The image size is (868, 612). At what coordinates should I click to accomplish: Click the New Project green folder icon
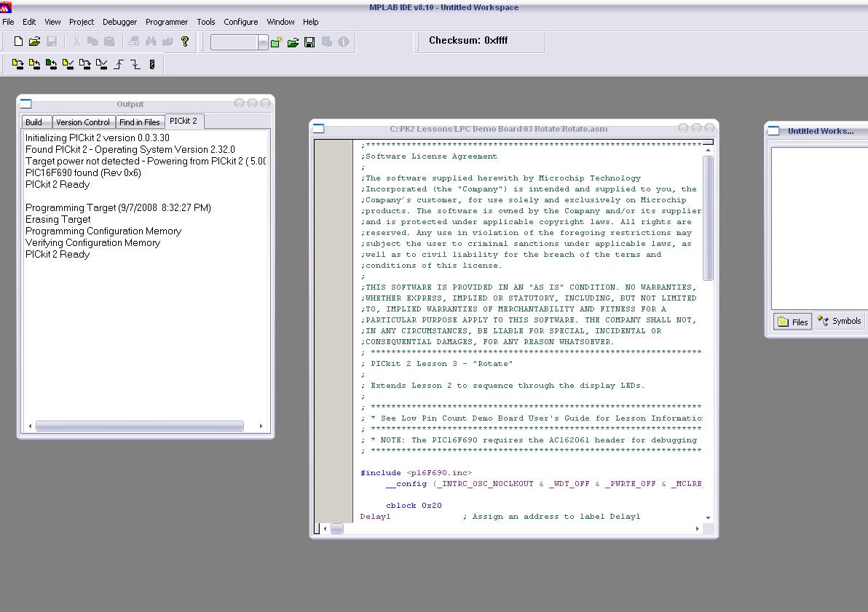coord(277,41)
